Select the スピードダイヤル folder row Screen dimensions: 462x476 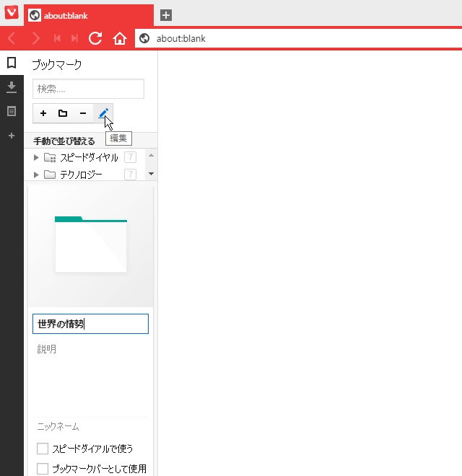pyautogui.click(x=85, y=157)
